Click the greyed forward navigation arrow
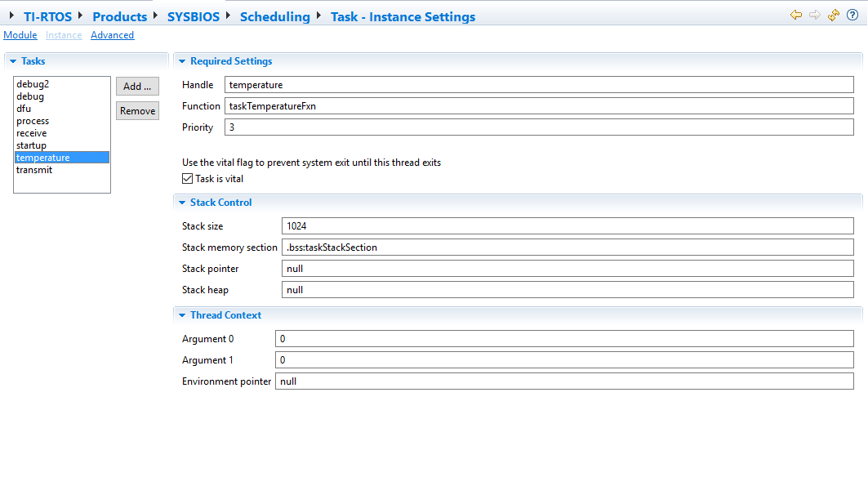The height and width of the screenshot is (486, 868). point(815,16)
